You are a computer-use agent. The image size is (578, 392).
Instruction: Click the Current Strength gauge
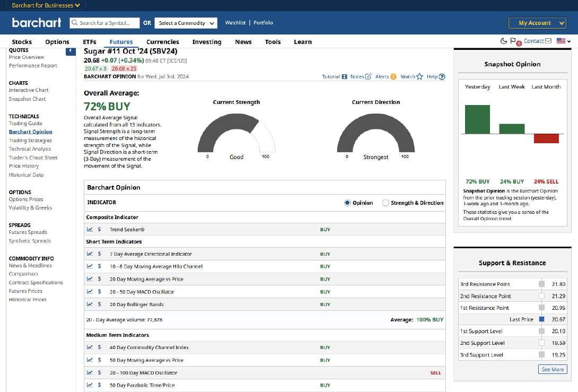pyautogui.click(x=237, y=133)
